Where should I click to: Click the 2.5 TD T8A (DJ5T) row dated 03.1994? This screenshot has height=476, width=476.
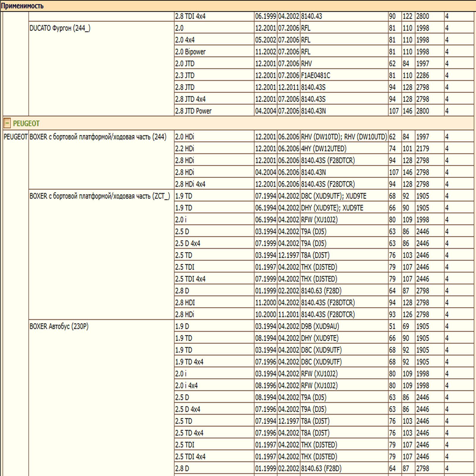point(324,255)
